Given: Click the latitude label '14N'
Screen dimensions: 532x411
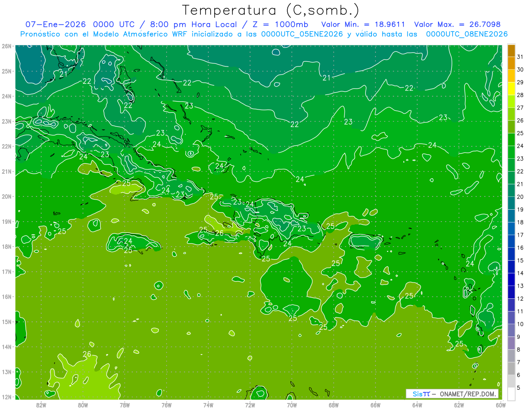Looking at the screenshot, I should click(7, 347).
